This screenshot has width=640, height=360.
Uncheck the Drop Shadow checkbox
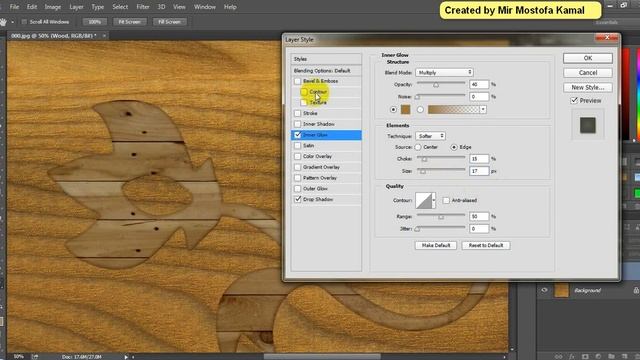click(298, 200)
